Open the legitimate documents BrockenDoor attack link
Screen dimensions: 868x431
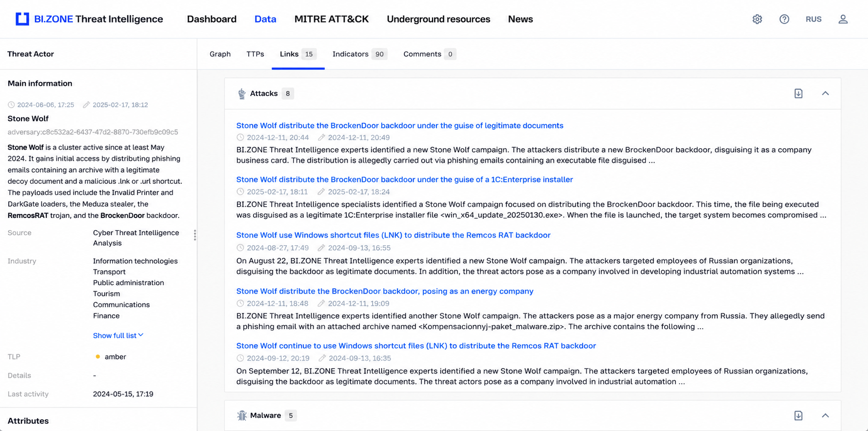tap(400, 125)
